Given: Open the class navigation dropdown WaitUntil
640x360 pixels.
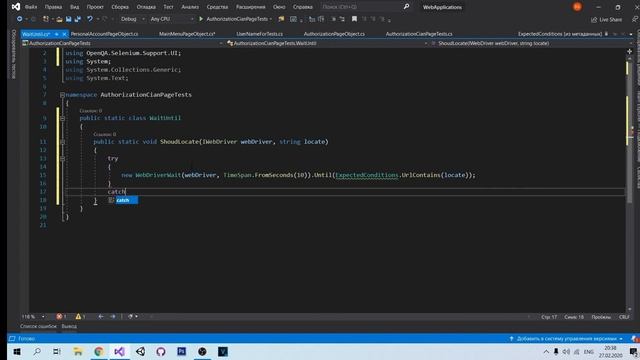Looking at the screenshot, I should 327,43.
